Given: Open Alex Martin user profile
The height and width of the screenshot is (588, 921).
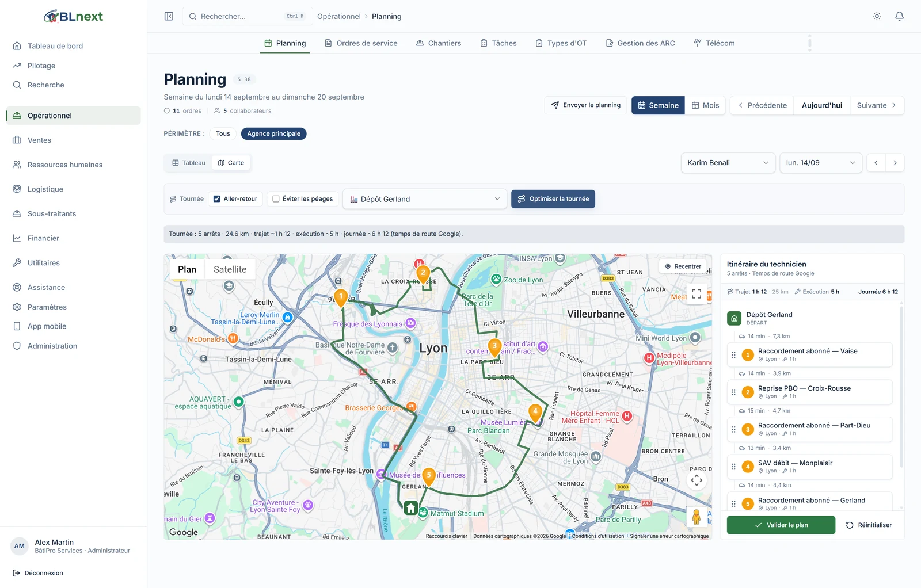Looking at the screenshot, I should (x=73, y=547).
